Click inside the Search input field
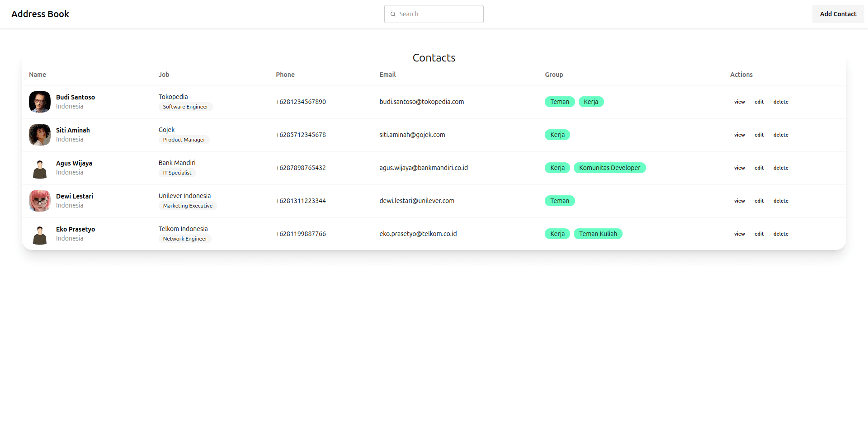 [x=434, y=14]
